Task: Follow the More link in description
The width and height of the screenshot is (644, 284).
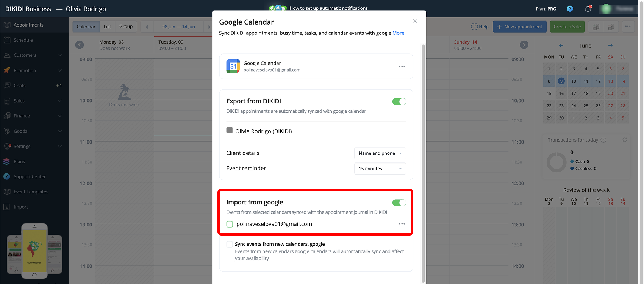Action: 398,33
